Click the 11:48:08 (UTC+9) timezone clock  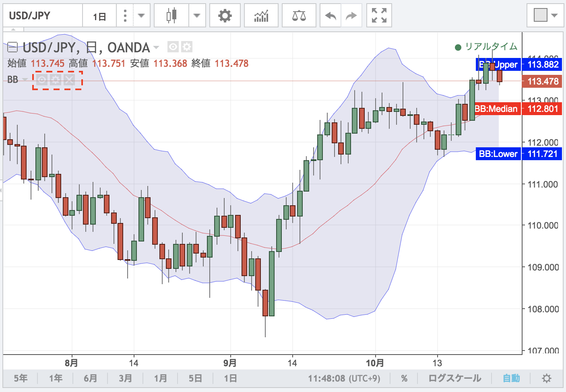tap(344, 378)
